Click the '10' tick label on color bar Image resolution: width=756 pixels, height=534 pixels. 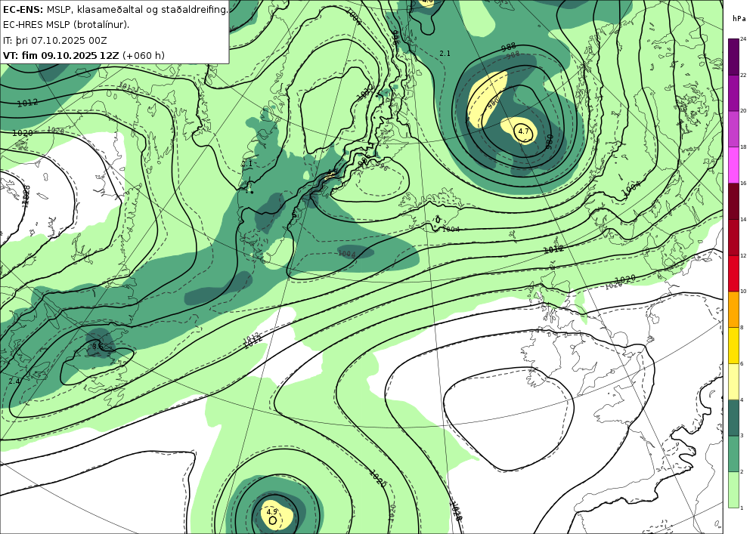pyautogui.click(x=743, y=292)
